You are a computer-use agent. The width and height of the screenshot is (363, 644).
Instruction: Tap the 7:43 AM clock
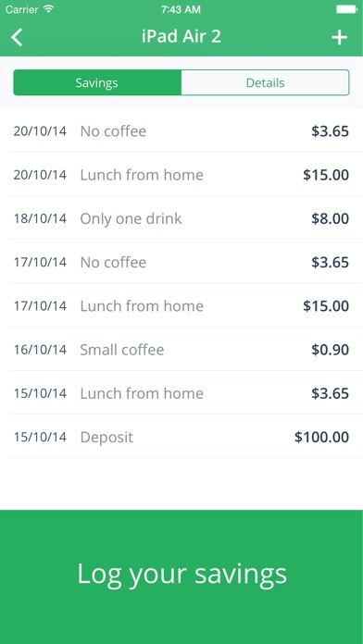coord(181,9)
